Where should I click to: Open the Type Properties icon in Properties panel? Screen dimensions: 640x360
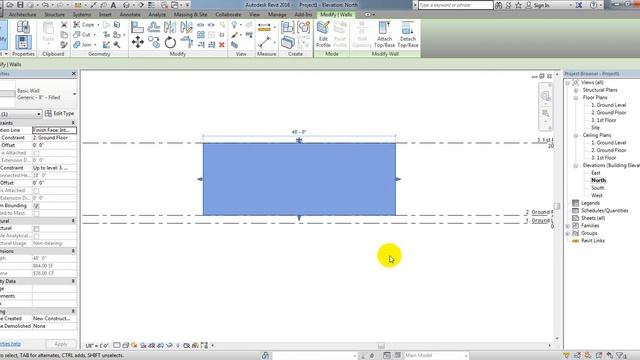23,27
